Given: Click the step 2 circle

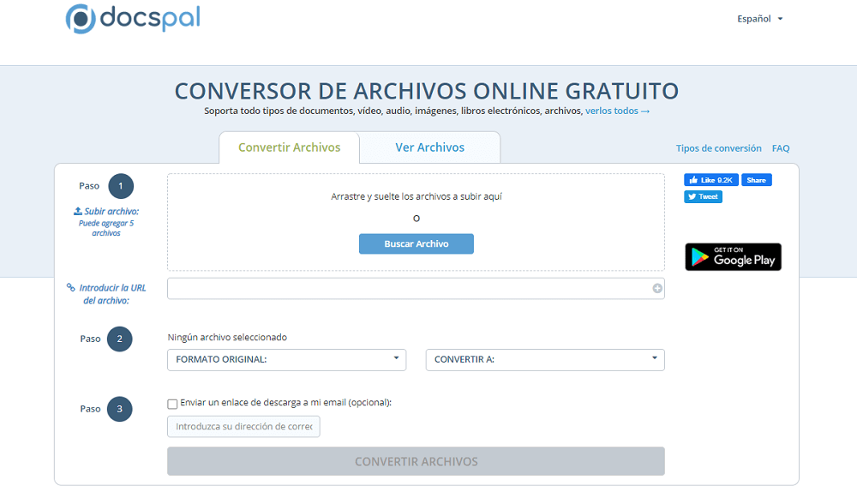Looking at the screenshot, I should click(120, 339).
